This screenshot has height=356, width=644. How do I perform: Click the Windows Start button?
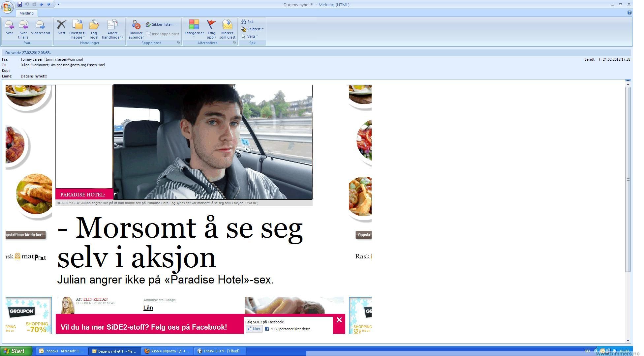point(16,351)
